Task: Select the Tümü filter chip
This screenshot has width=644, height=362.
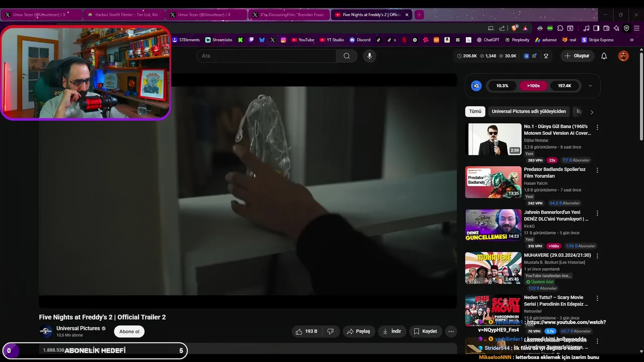Action: point(475,112)
